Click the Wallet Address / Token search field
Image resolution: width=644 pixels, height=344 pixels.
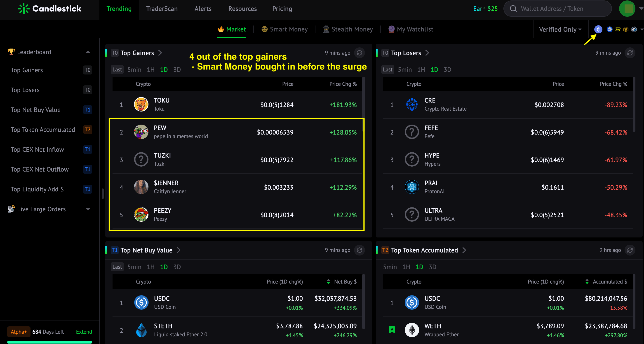(557, 9)
